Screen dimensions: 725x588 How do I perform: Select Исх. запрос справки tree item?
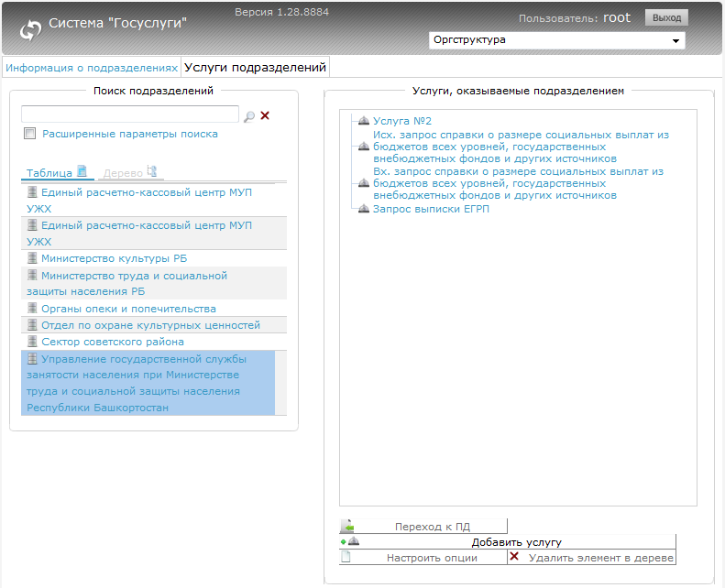(x=522, y=147)
